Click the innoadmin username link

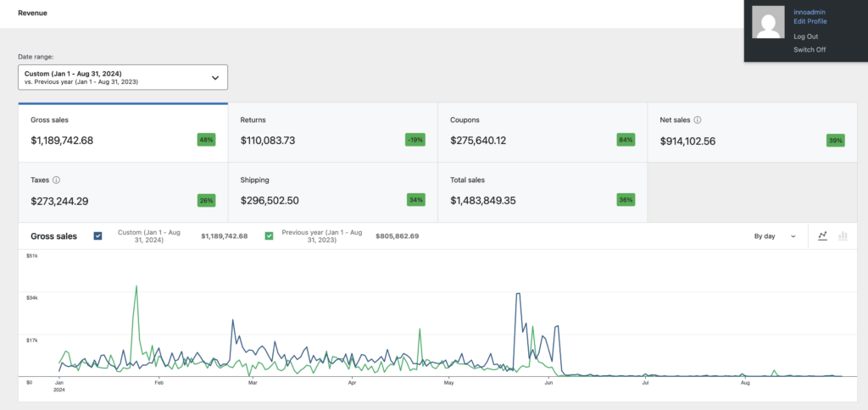[x=810, y=12]
